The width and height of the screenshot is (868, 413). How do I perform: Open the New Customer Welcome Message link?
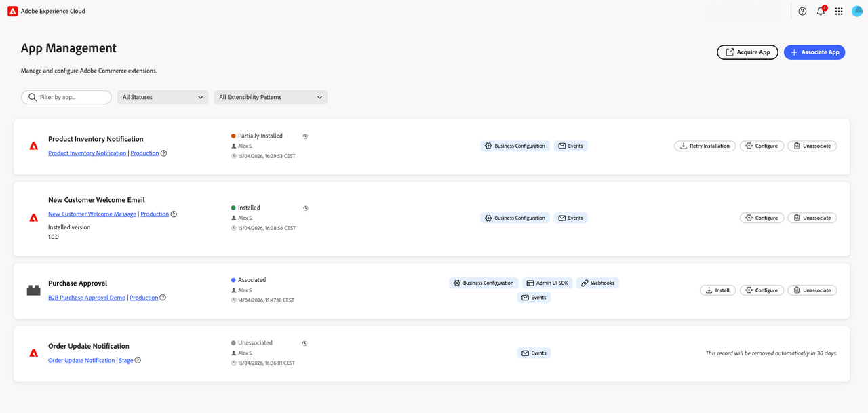[x=92, y=214]
